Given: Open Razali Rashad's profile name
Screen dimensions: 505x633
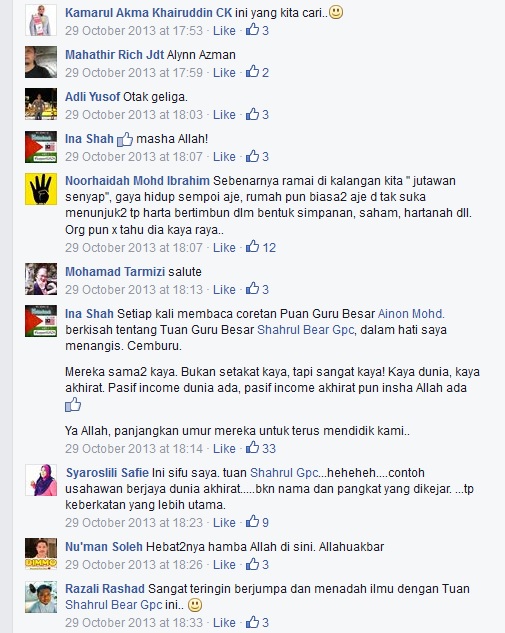Looking at the screenshot, I should [x=105, y=589].
